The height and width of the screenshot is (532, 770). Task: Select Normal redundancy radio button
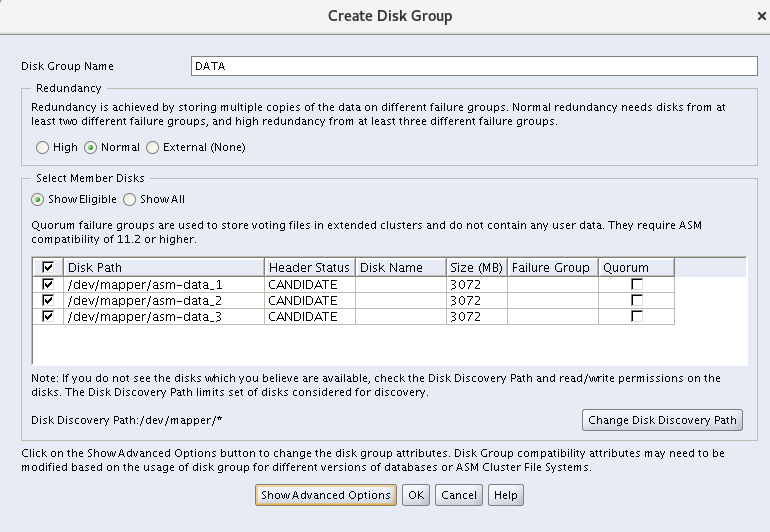pyautogui.click(x=91, y=147)
